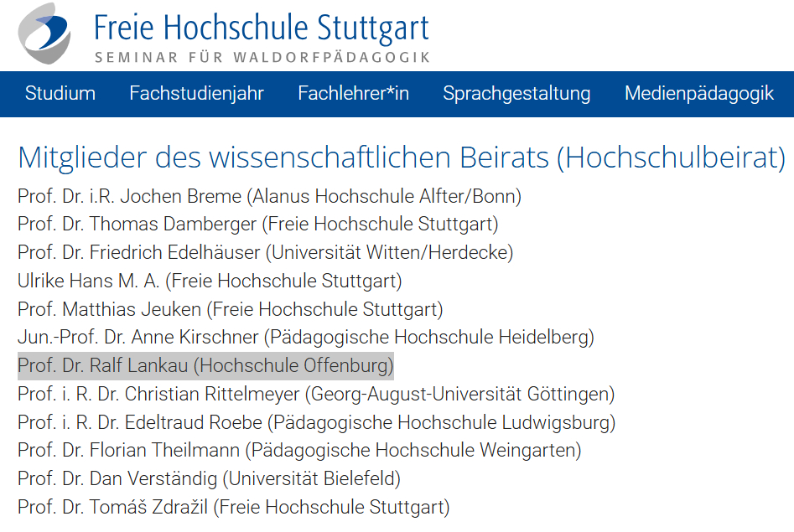Go to the Sprachgestaltung section
Viewport: 794px width, 532px height.
point(516,93)
